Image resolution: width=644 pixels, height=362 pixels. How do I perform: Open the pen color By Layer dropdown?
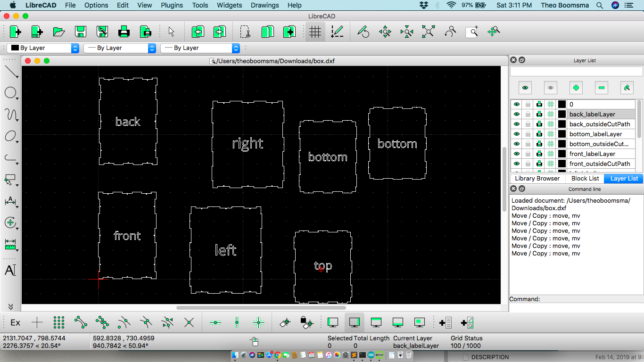coord(43,48)
